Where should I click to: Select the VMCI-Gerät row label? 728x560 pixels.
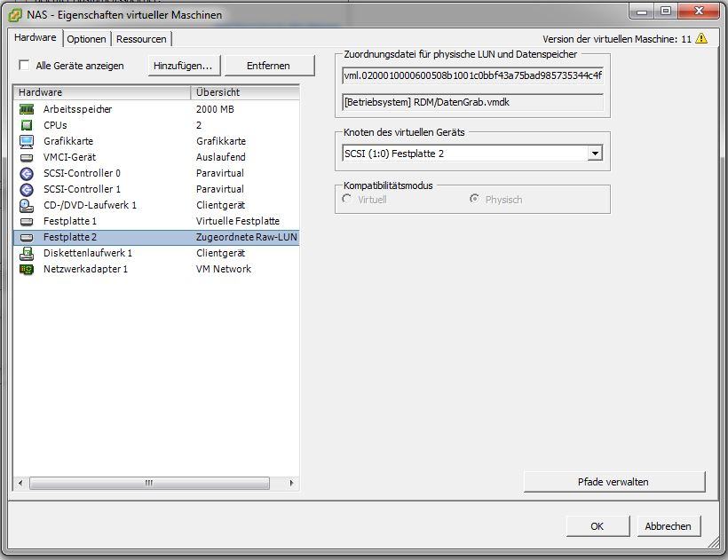(69, 157)
